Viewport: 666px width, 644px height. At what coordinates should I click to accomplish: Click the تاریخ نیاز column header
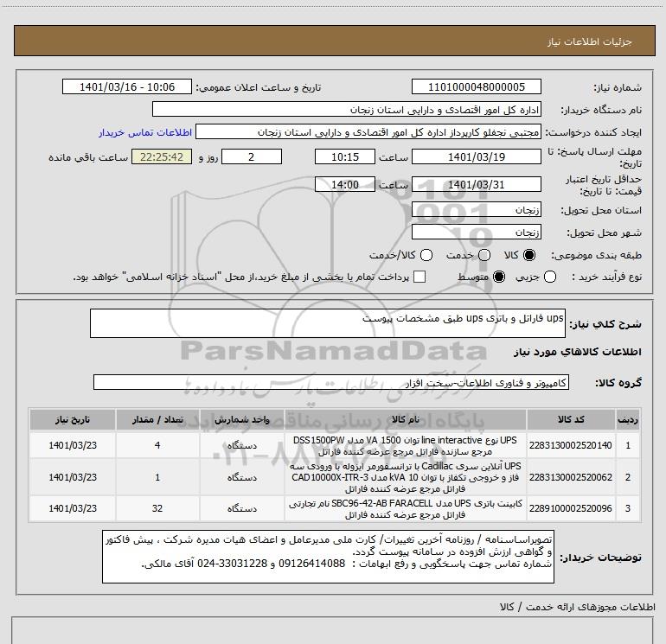pos(73,420)
